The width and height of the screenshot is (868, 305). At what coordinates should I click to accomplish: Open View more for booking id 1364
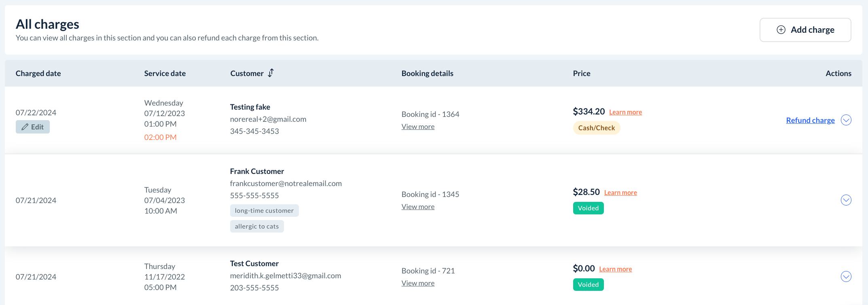pyautogui.click(x=418, y=127)
